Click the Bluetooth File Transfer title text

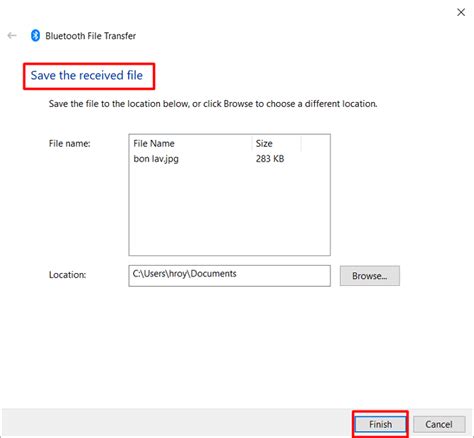tap(91, 36)
